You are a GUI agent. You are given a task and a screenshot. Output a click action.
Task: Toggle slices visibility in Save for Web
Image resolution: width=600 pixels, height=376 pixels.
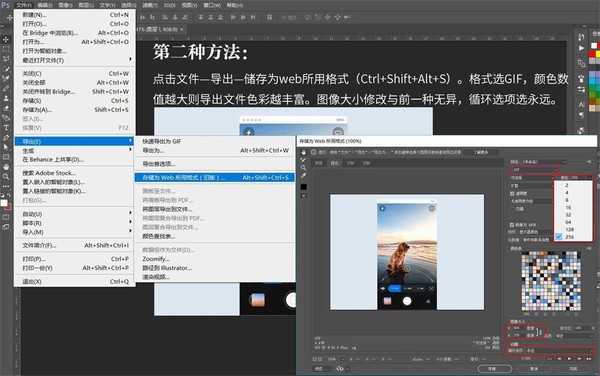tap(303, 195)
